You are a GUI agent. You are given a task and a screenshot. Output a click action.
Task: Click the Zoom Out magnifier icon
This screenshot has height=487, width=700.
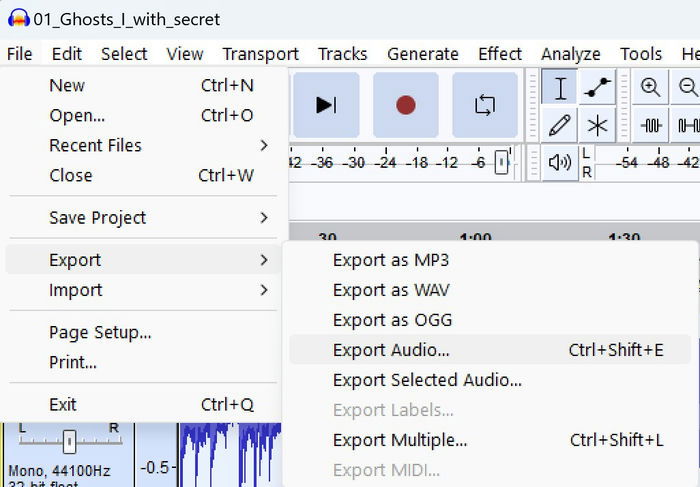[687, 87]
